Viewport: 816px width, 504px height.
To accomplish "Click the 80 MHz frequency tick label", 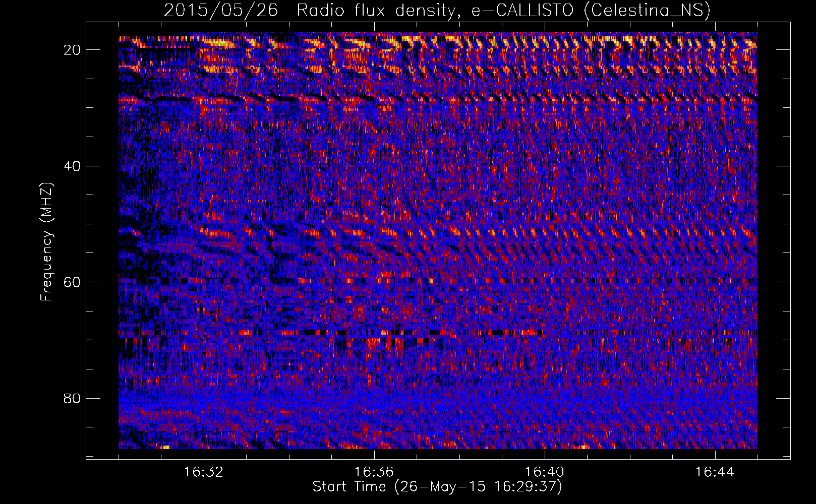I will [x=72, y=398].
